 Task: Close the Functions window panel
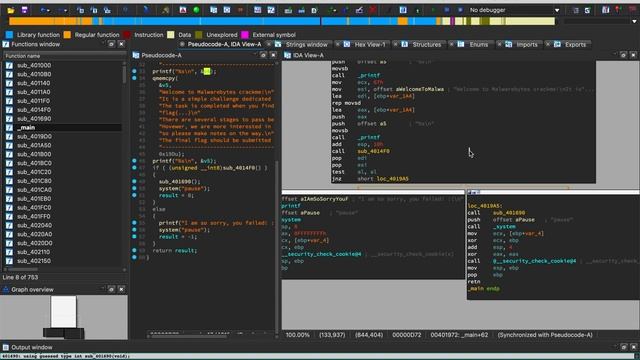[x=121, y=44]
